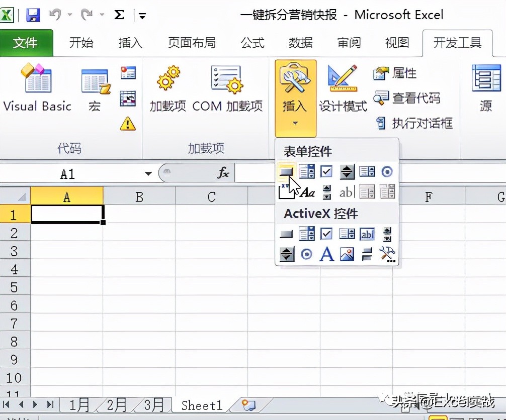Select the form control checkbox icon
506x420 pixels.
click(326, 171)
